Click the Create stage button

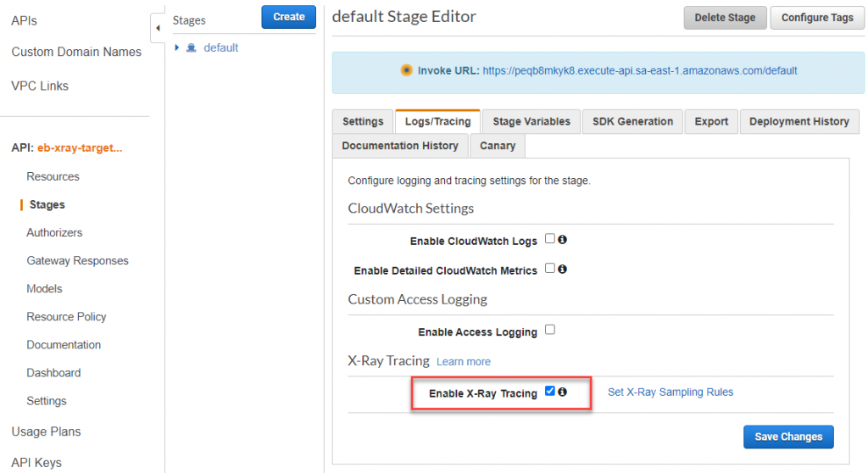(288, 17)
